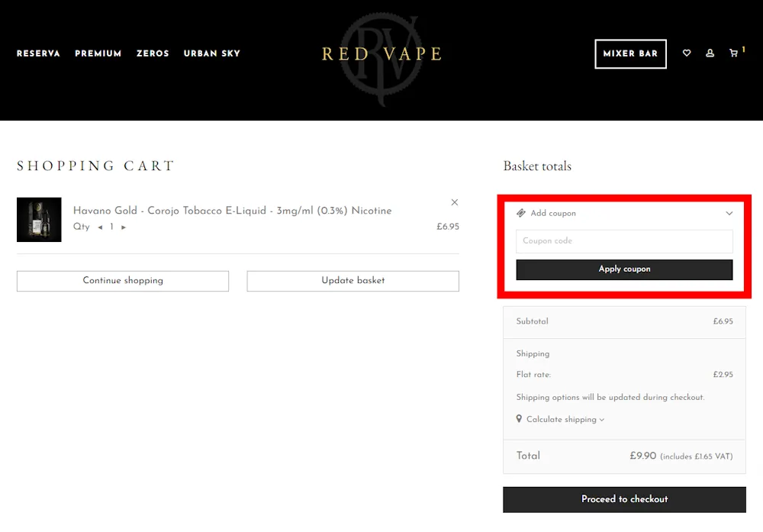Click the coupon tag icon
The image size is (763, 532).
pyautogui.click(x=520, y=213)
